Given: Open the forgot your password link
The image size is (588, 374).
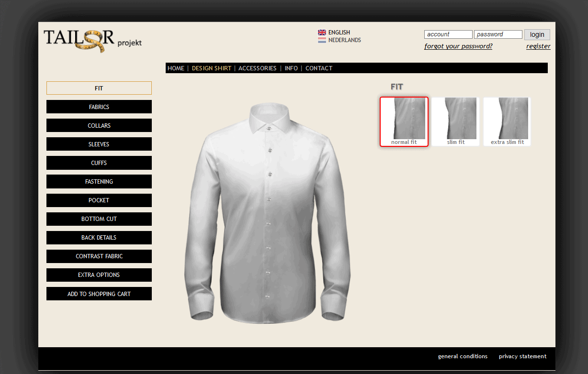Looking at the screenshot, I should coord(458,46).
